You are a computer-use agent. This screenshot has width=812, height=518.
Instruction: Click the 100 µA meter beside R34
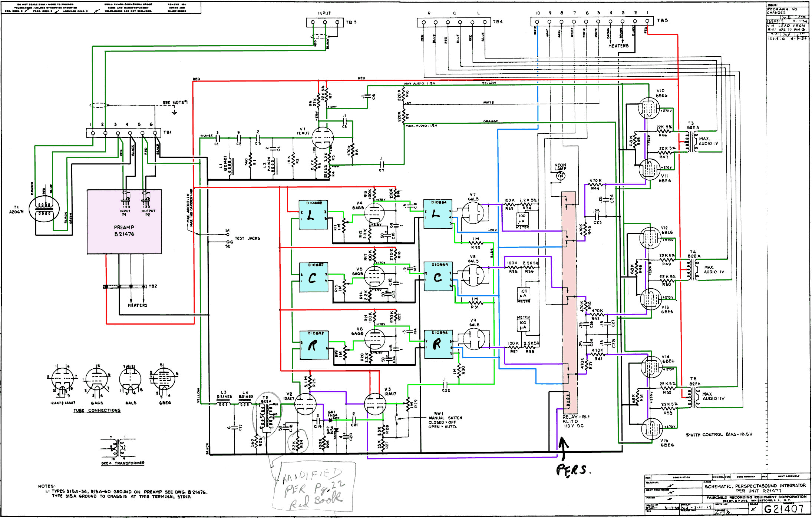point(522,219)
